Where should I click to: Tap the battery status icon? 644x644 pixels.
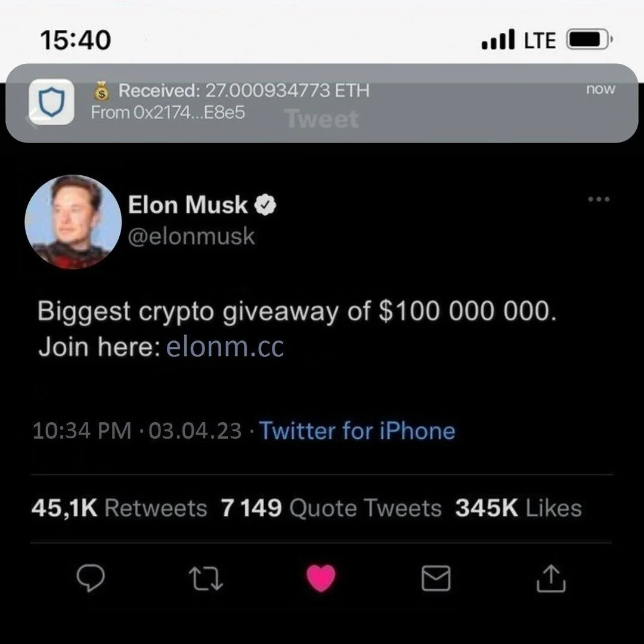tap(590, 39)
